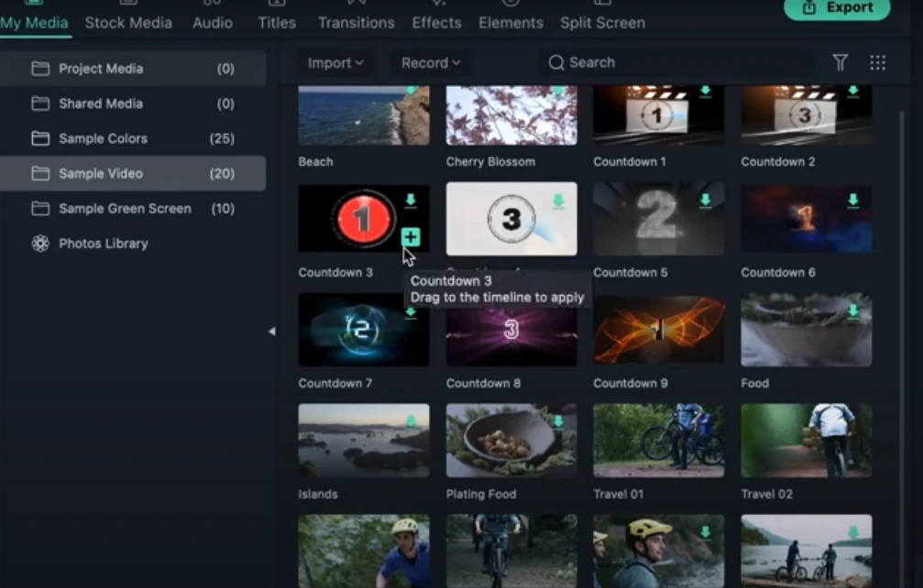Image resolution: width=923 pixels, height=588 pixels.
Task: Click the Sample Green Screen folder icon
Action: click(x=40, y=209)
